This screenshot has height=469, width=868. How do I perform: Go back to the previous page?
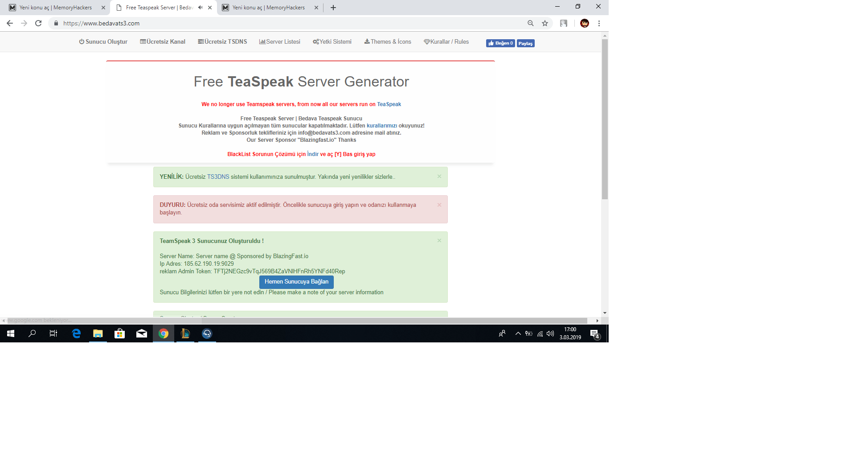(x=10, y=23)
